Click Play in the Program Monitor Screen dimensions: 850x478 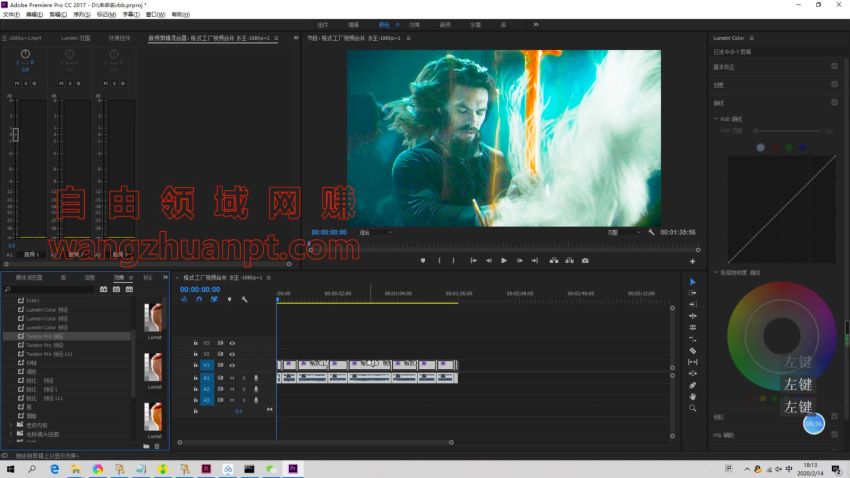[x=504, y=261]
